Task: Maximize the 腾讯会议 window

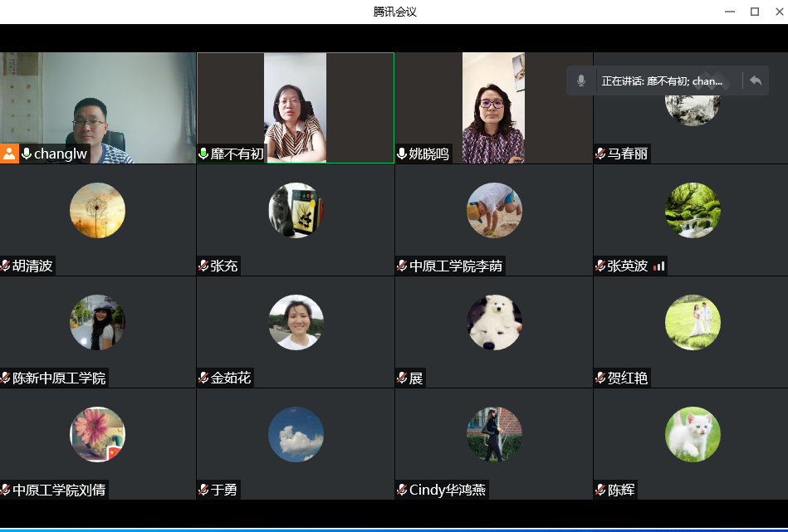Action: point(755,12)
